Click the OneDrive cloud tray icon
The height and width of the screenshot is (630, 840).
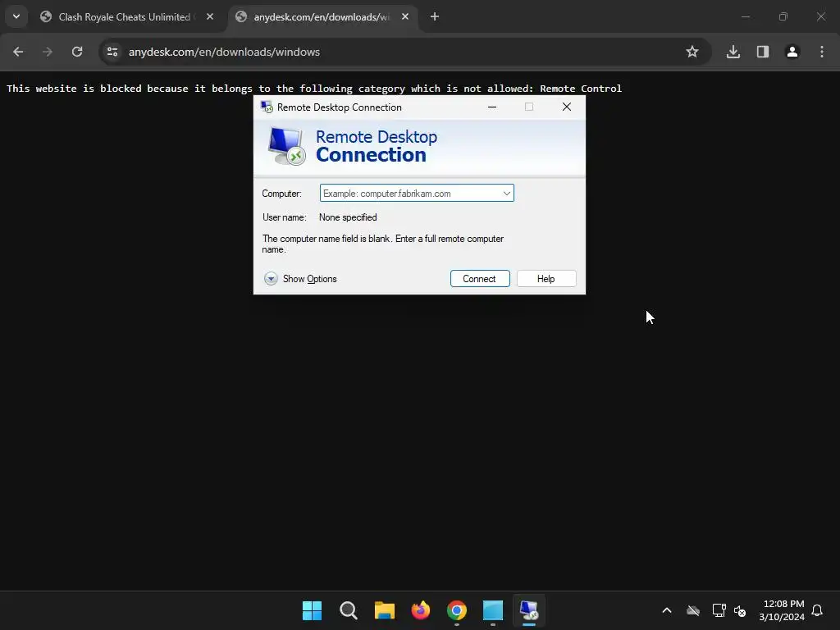tap(693, 610)
